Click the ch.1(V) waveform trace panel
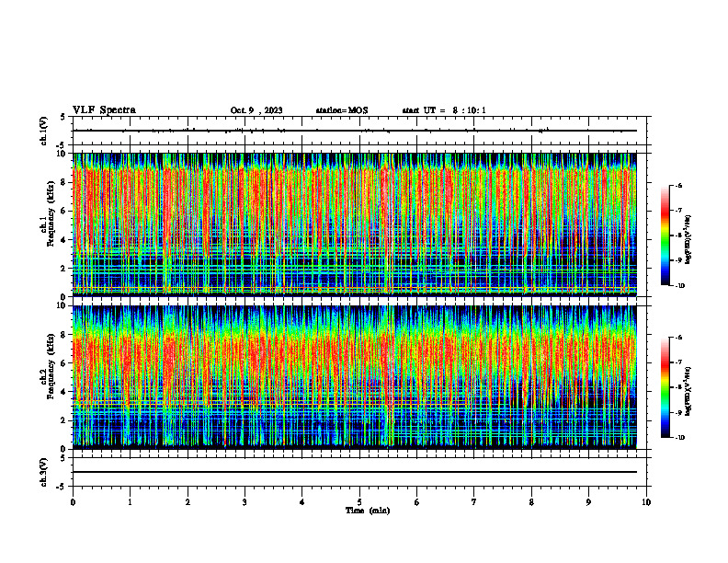 coord(359,131)
